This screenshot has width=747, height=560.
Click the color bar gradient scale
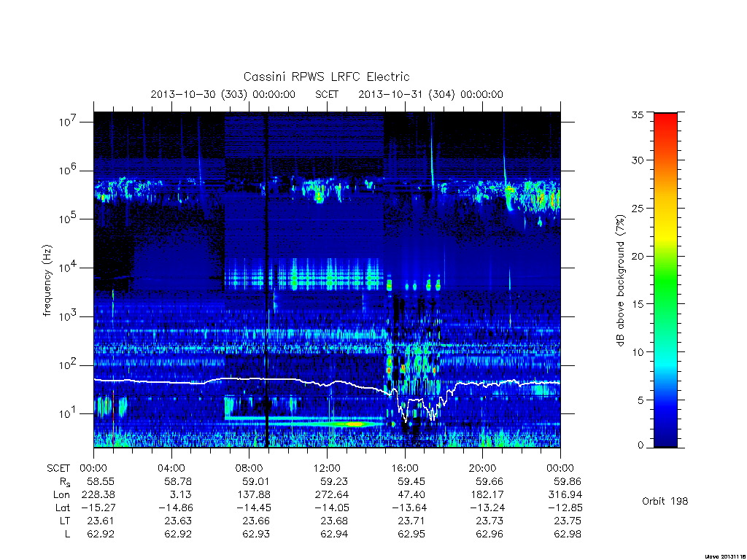pyautogui.click(x=665, y=280)
